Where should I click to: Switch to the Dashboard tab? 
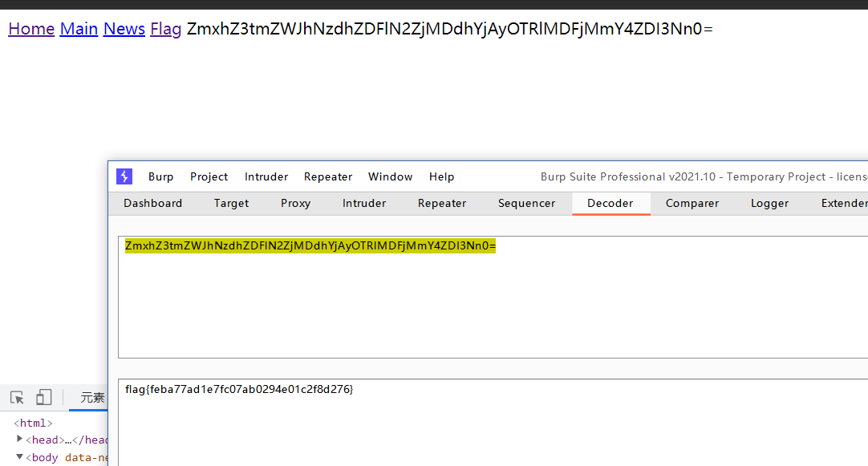(152, 203)
